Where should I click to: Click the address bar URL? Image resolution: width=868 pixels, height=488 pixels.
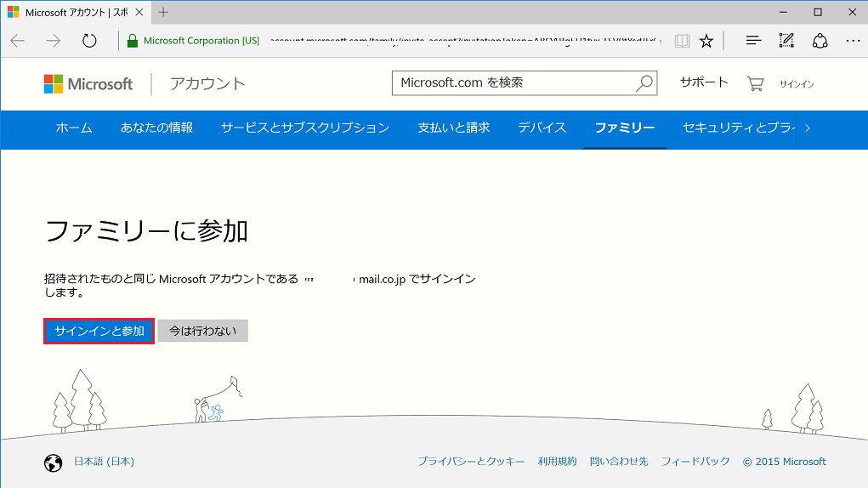[x=465, y=41]
